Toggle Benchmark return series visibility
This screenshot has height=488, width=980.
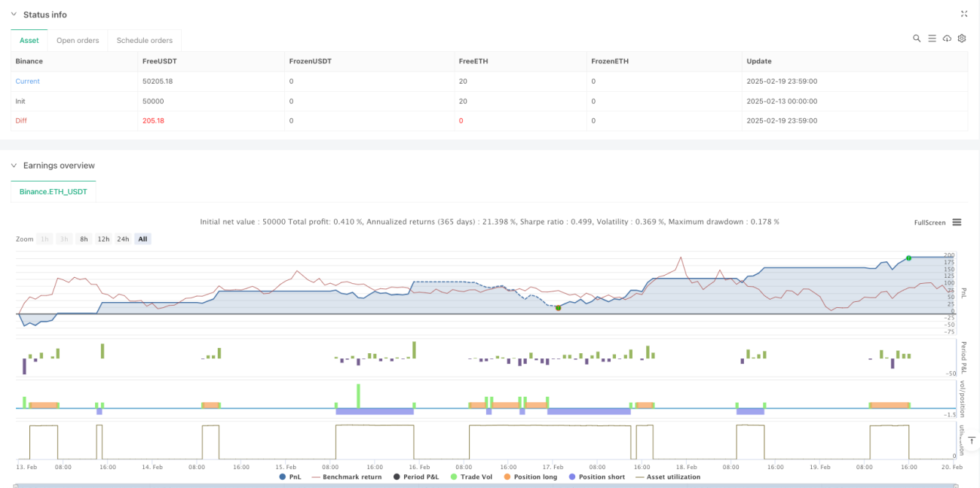347,477
